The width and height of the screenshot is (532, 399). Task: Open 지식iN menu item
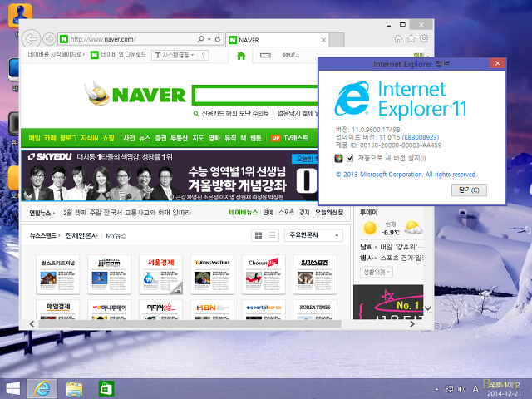point(89,138)
